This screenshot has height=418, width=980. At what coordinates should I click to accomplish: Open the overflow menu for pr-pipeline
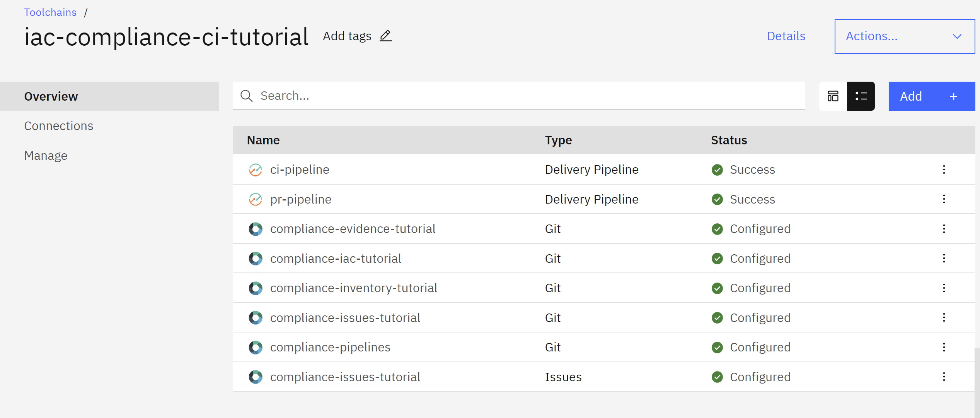coord(944,199)
